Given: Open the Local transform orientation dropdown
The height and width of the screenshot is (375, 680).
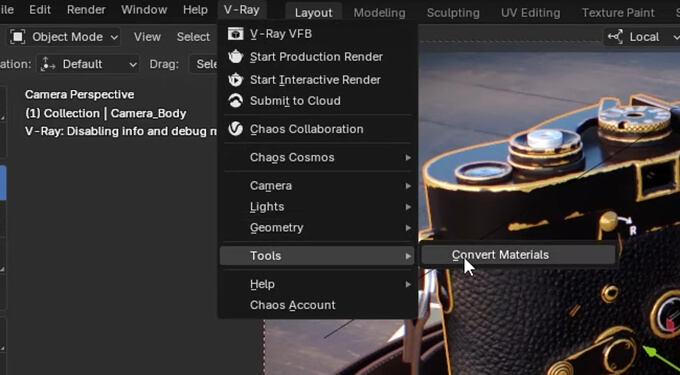Looking at the screenshot, I should pyautogui.click(x=641, y=37).
